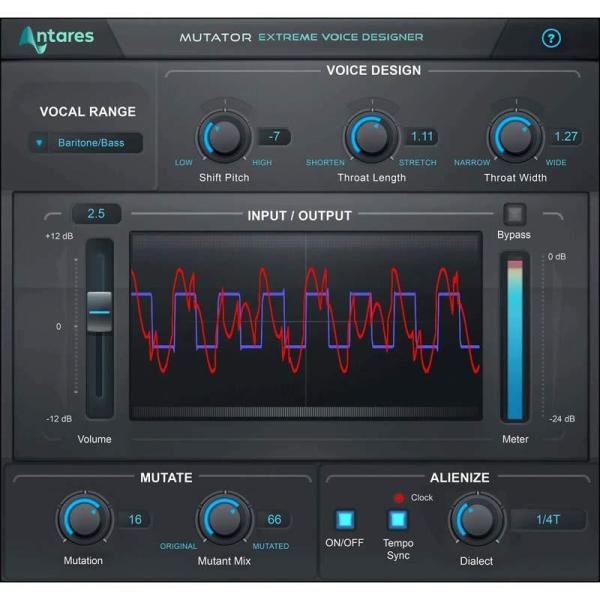Image resolution: width=600 pixels, height=600 pixels.
Task: Click the 1/4T dialect rate field
Action: click(x=548, y=519)
